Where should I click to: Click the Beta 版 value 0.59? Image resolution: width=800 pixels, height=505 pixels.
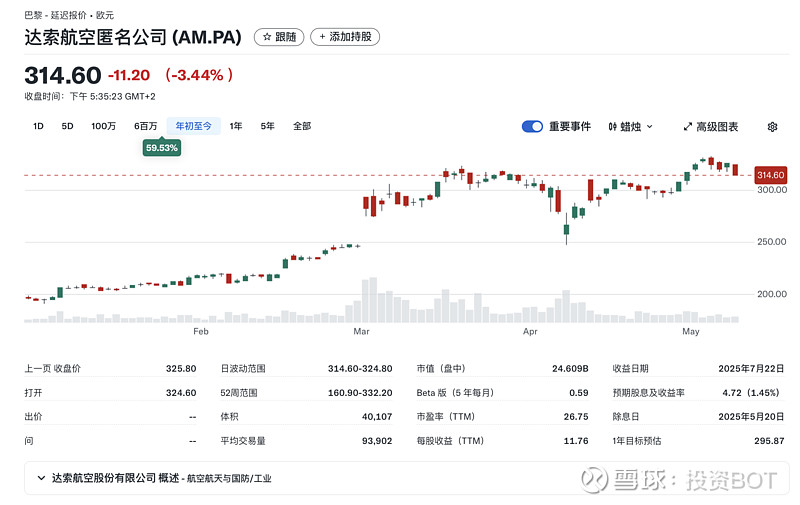(579, 393)
